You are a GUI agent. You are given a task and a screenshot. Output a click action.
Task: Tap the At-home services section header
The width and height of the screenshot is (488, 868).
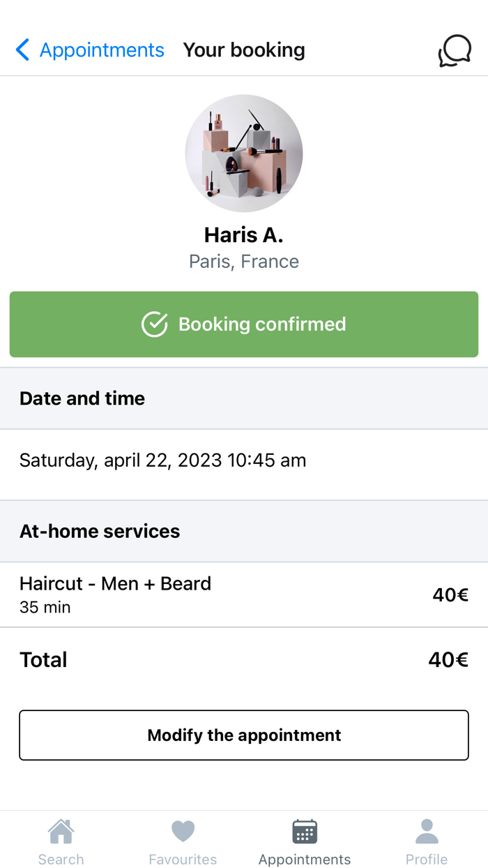100,531
